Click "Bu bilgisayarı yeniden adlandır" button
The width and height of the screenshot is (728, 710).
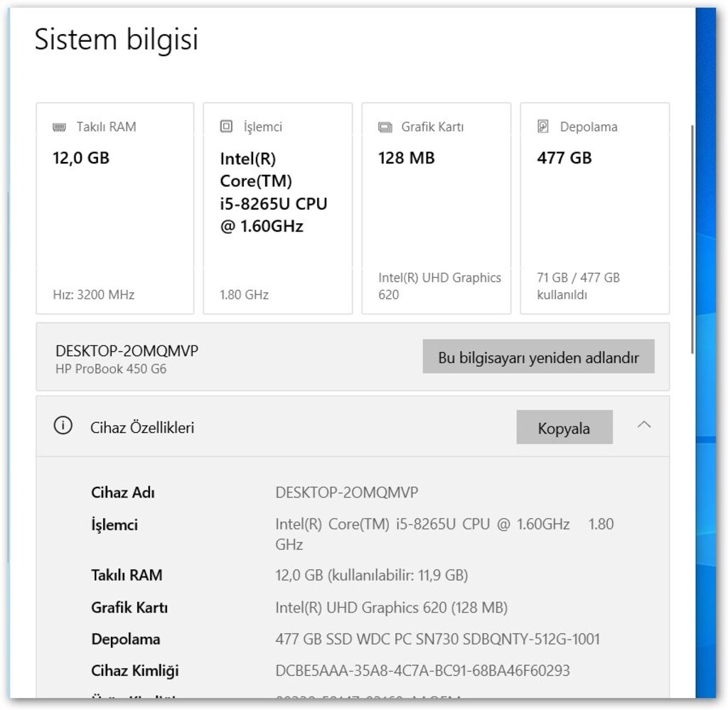(539, 356)
